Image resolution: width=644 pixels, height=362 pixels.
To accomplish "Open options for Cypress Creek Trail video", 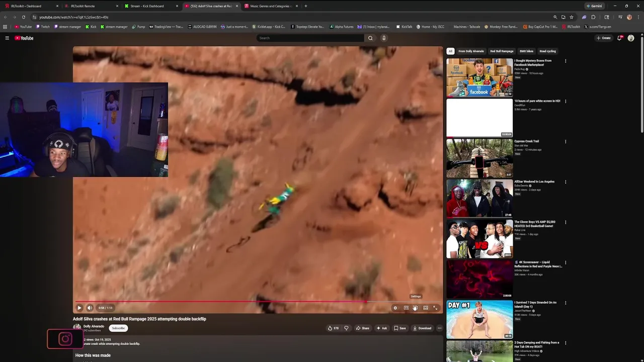I will tap(566, 142).
